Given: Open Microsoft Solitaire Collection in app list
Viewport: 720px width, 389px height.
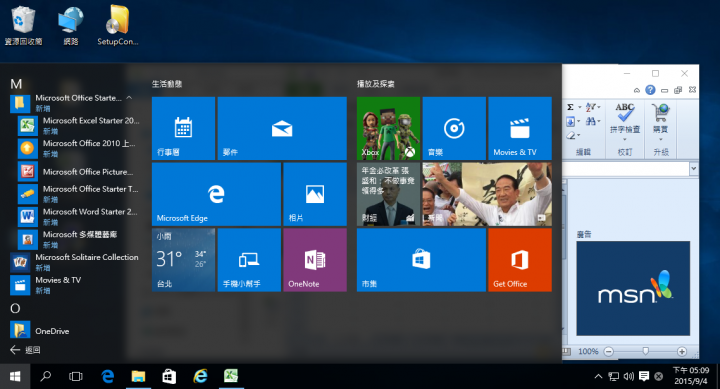Looking at the screenshot, I should tap(74, 262).
